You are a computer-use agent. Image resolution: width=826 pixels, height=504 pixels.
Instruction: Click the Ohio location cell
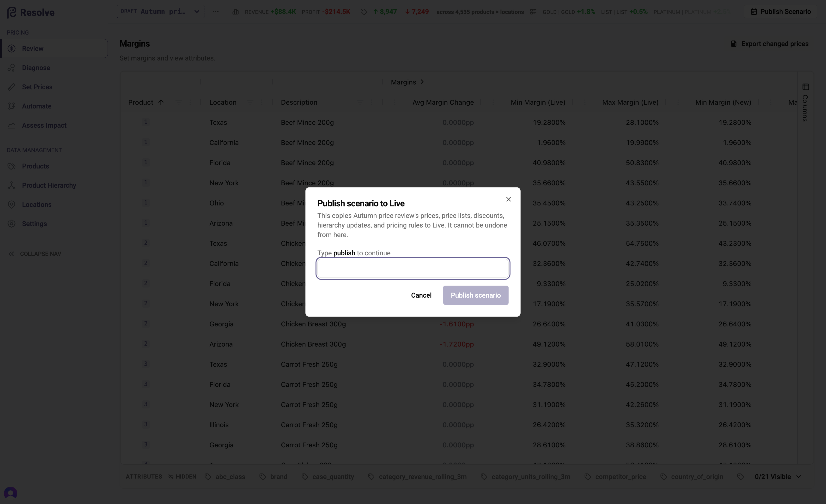(x=217, y=203)
